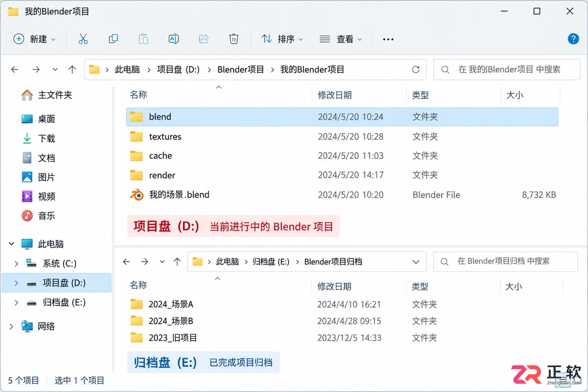Open 文档 documents in sidebar
588x392 pixels.
click(38, 158)
